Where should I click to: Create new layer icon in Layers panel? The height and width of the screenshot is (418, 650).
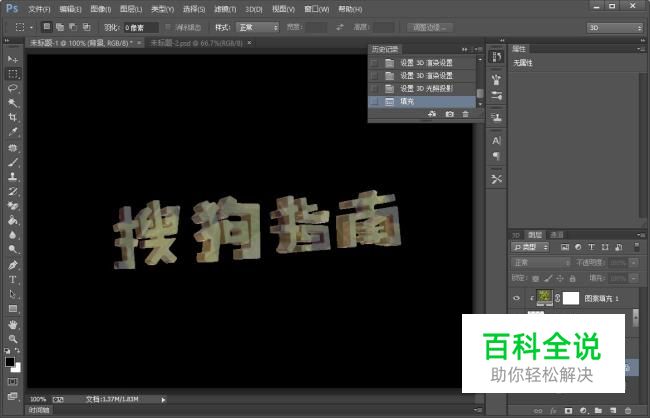pos(613,411)
